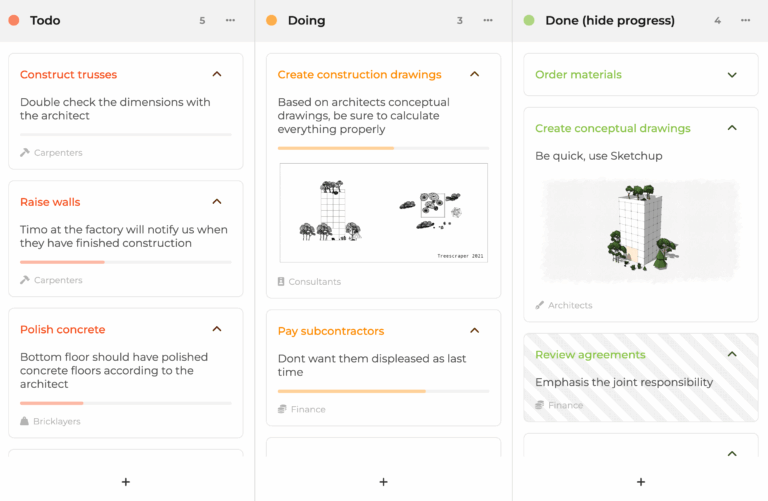The image size is (768, 501).
Task: Add a new card to Done column
Action: point(641,482)
